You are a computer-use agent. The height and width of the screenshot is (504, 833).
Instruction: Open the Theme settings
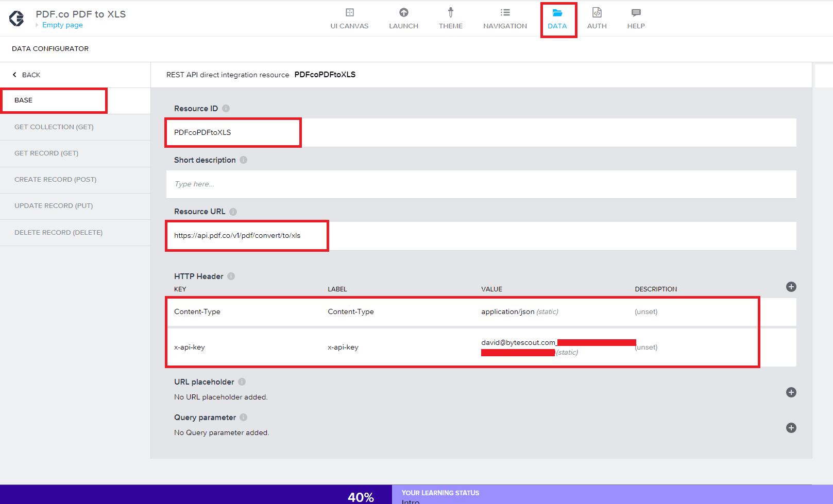(x=450, y=19)
